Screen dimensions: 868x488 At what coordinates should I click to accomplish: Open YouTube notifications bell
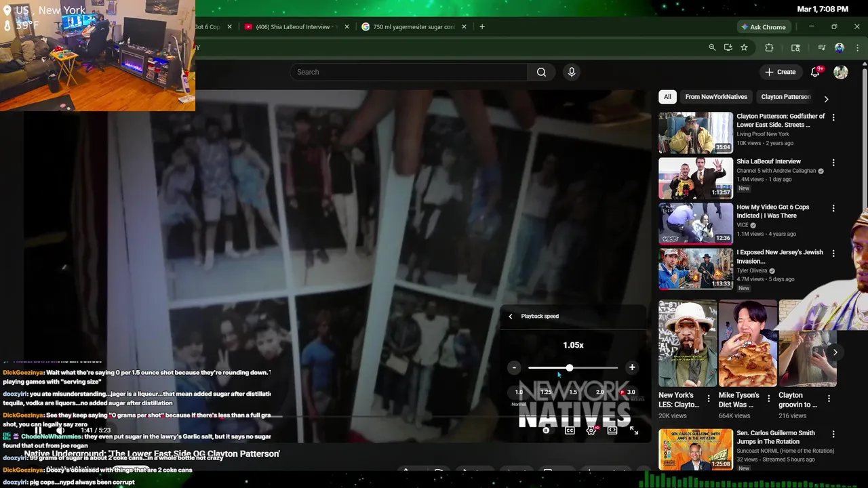click(816, 72)
